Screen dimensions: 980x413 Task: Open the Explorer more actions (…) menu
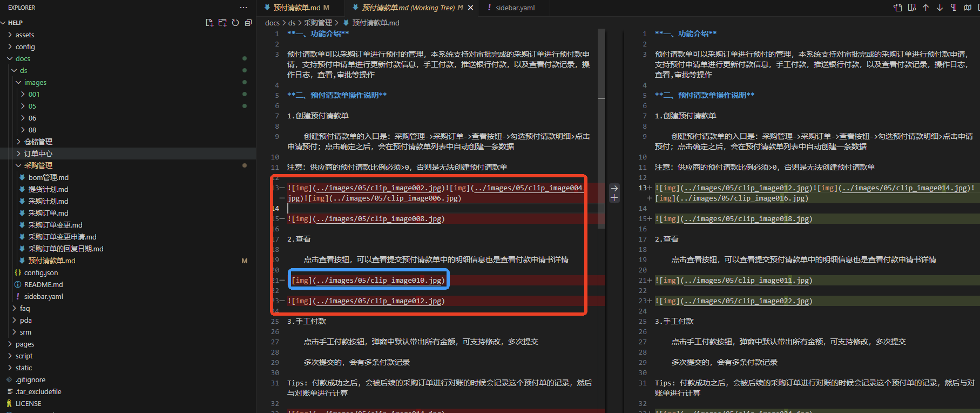point(244,8)
